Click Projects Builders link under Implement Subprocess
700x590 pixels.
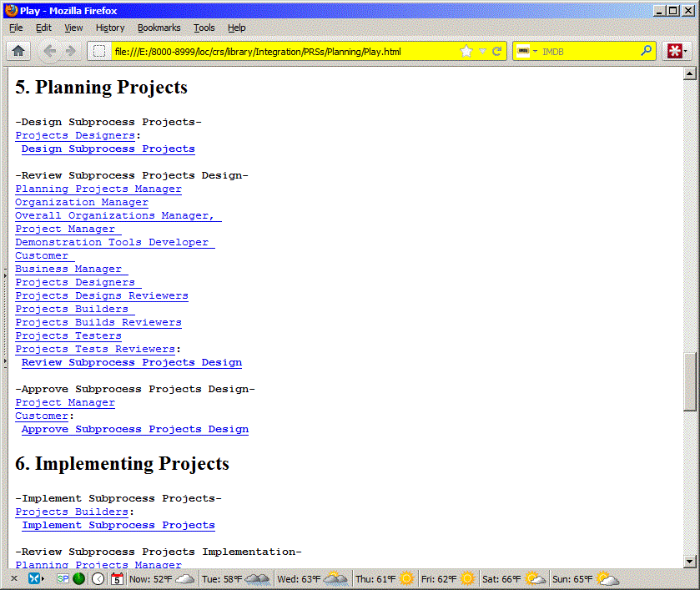pos(72,512)
